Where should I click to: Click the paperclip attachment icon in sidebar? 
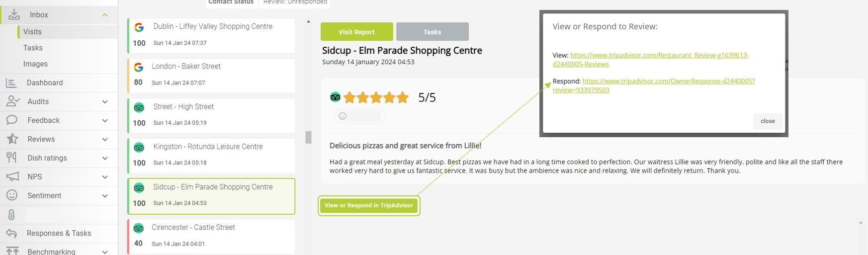[11, 215]
